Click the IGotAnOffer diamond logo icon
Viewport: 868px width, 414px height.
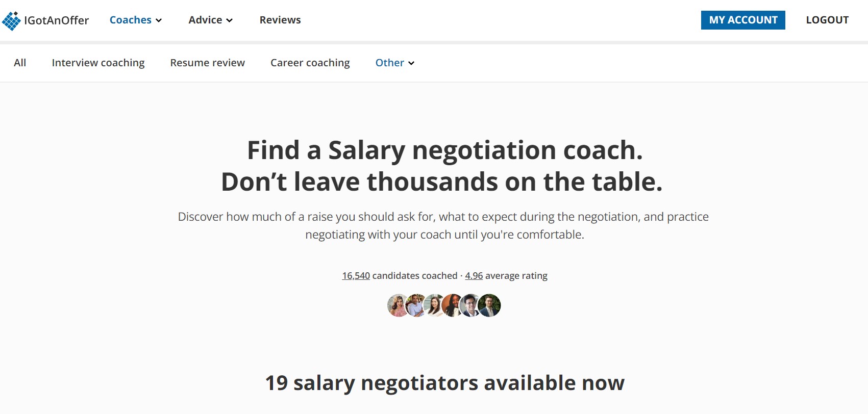11,21
